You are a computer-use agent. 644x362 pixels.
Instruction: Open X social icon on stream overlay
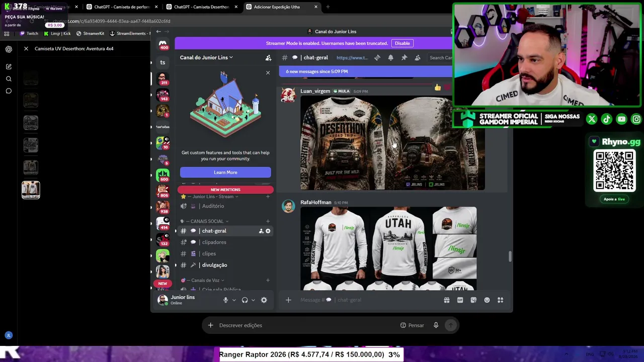[x=592, y=119]
